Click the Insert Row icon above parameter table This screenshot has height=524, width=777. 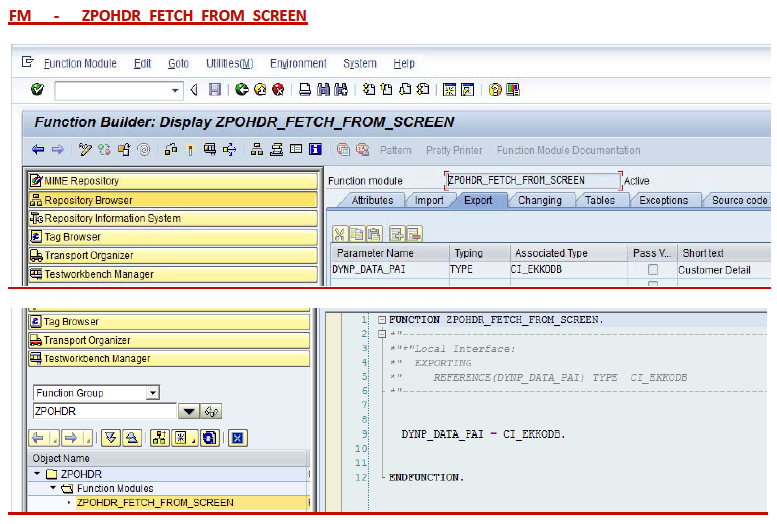(x=397, y=233)
